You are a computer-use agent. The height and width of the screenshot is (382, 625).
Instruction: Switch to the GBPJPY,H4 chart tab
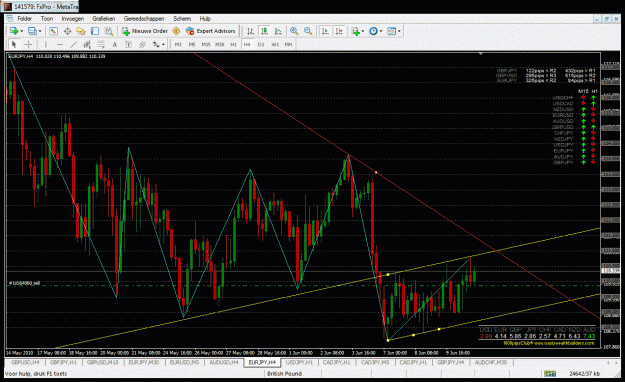point(450,362)
